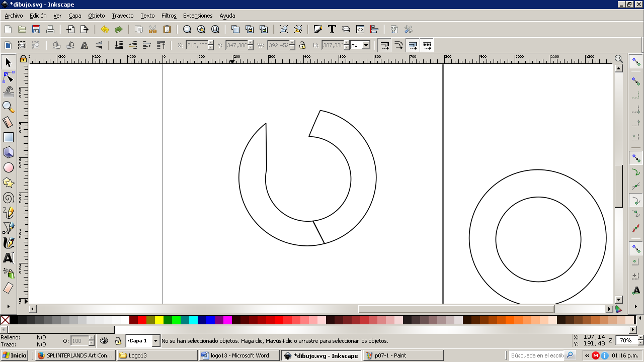
Task: Cut selection with scissors icon
Action: click(153, 29)
